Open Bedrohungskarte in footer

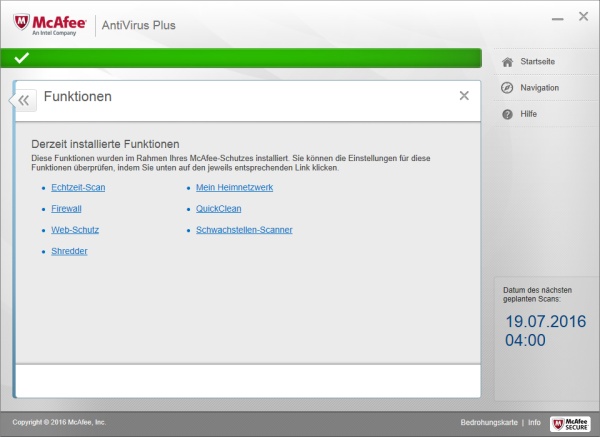489,422
